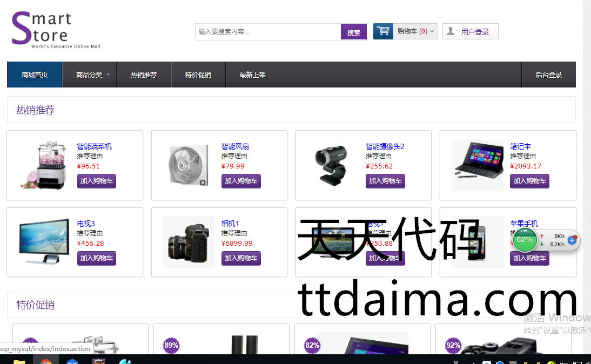The height and width of the screenshot is (364, 591).
Task: Select 最新上架 in the navigation bar
Action: pos(253,75)
